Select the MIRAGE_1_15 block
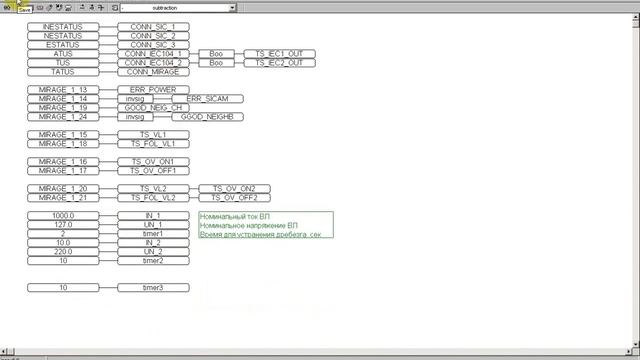640x360 pixels. click(63, 135)
